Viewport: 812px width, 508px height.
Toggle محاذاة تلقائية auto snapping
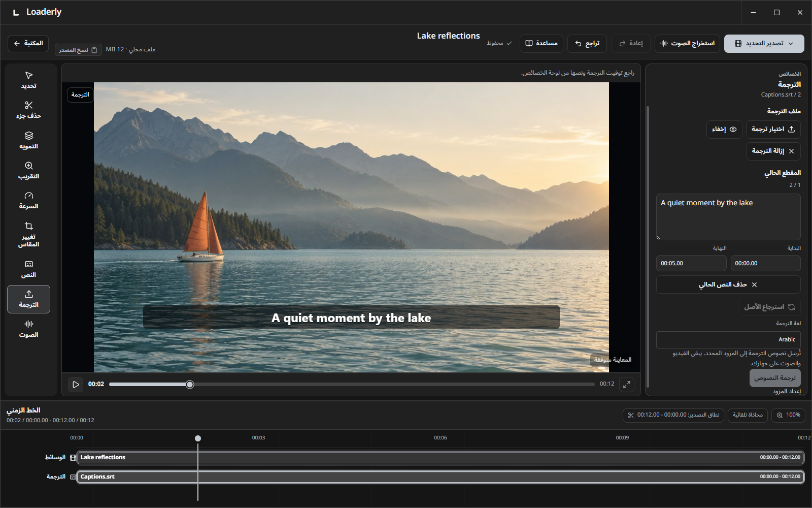(x=748, y=415)
